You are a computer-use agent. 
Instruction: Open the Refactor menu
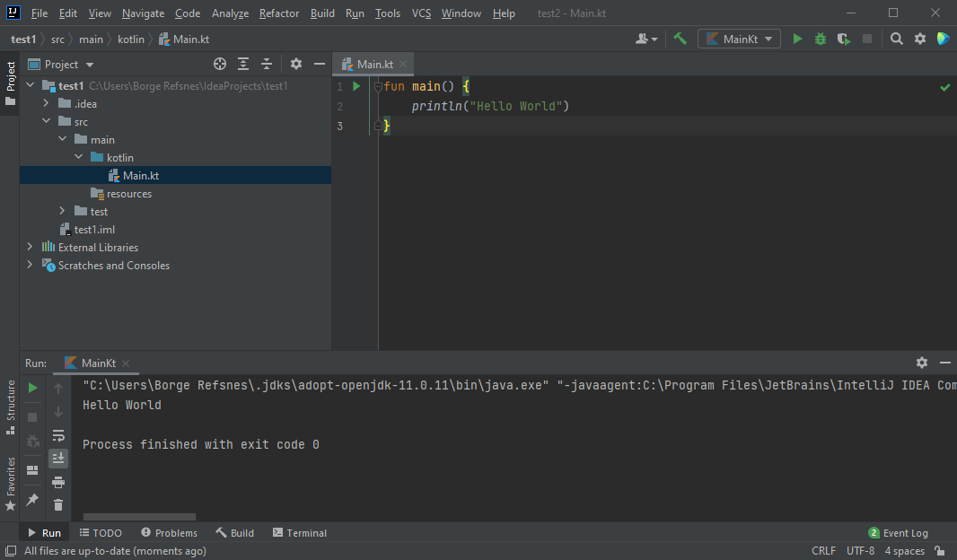point(279,13)
